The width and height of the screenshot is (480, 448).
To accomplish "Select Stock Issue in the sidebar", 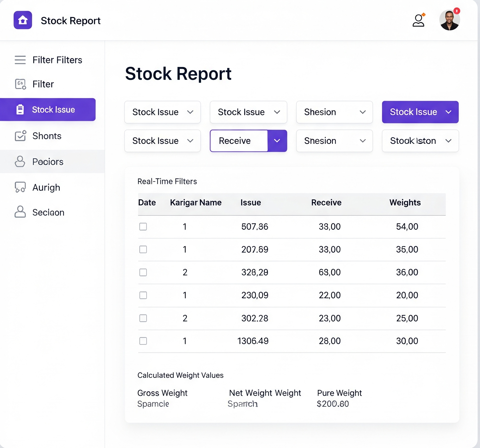I will point(48,110).
